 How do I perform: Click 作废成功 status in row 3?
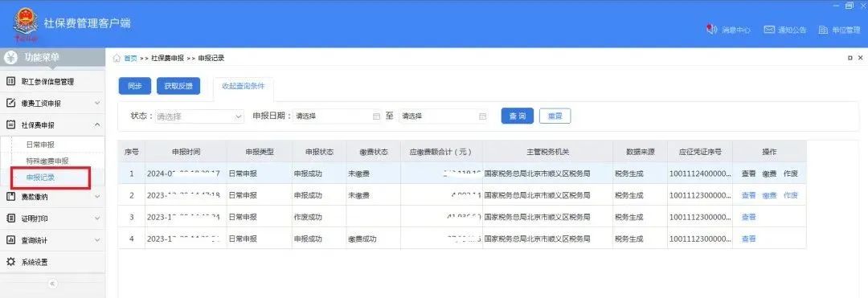pos(307,218)
